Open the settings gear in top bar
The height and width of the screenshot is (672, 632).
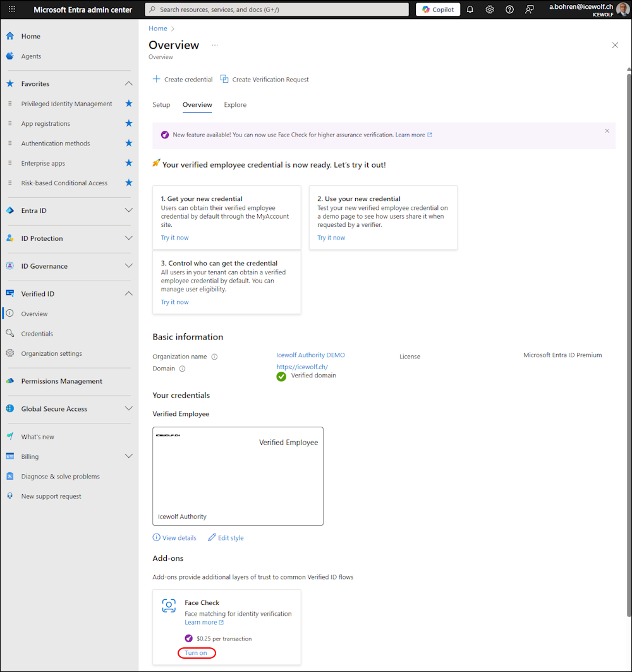click(490, 9)
